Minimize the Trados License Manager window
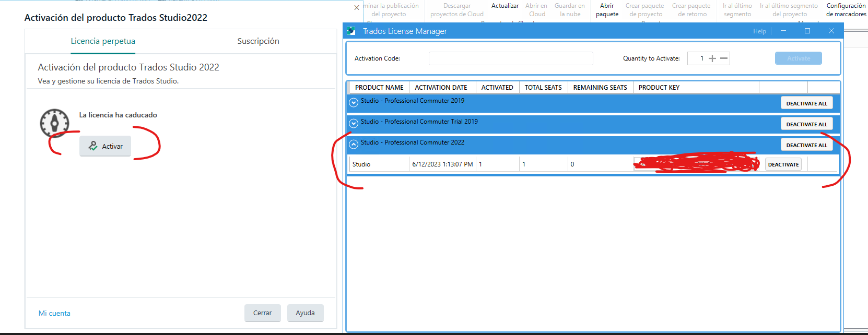Viewport: 868px width, 335px height. tap(783, 31)
